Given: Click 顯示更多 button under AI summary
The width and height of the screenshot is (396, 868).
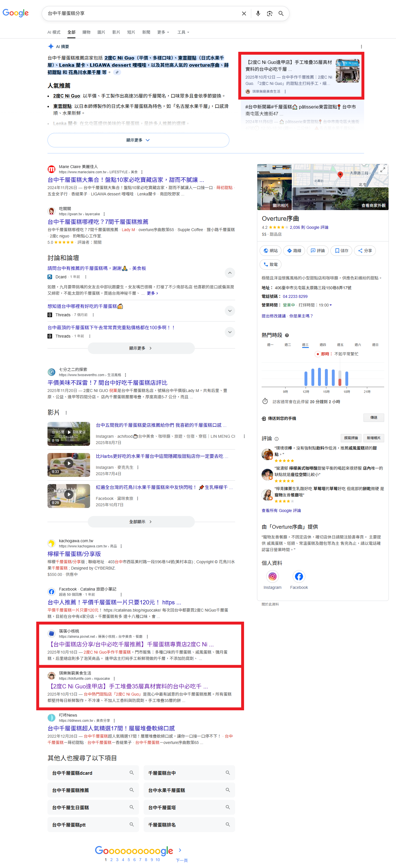Looking at the screenshot, I should (x=138, y=140).
